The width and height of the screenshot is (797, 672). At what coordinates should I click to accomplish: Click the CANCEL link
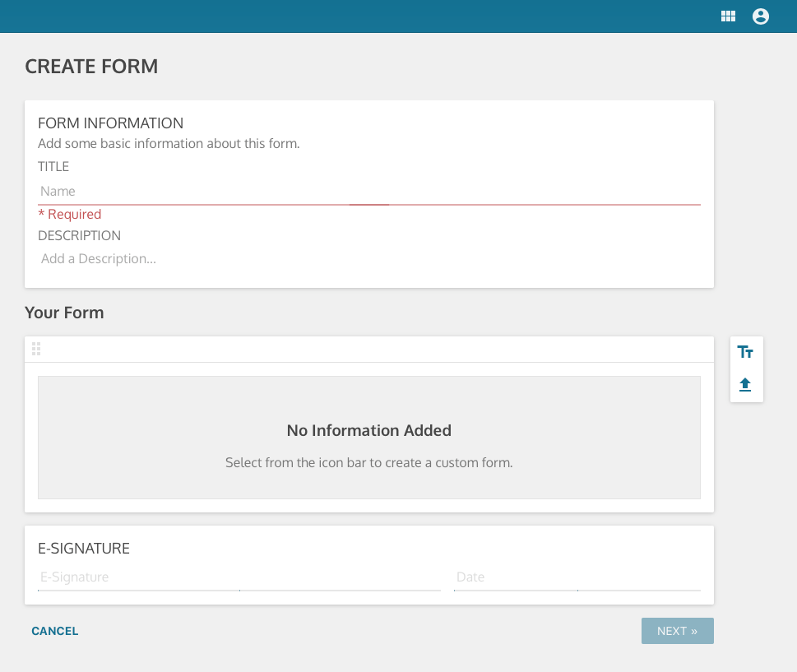tap(54, 631)
